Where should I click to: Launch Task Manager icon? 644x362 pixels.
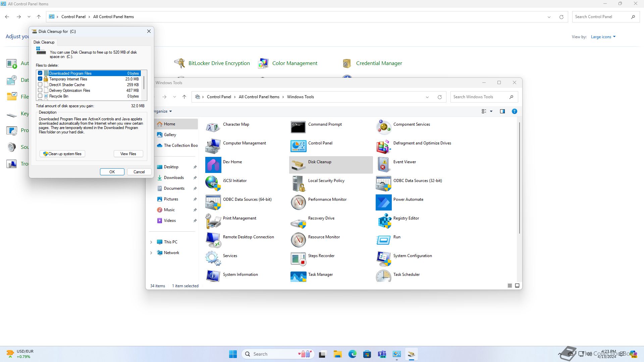tap(298, 276)
